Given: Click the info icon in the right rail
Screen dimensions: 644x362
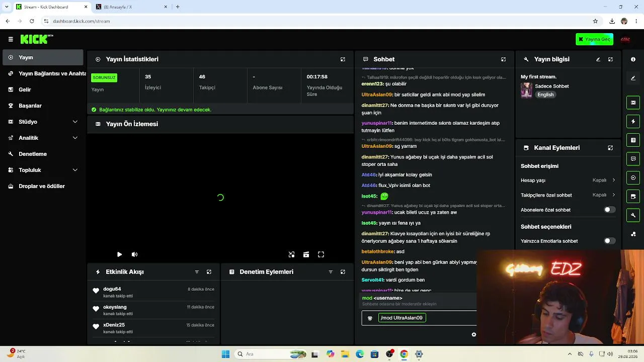Looking at the screenshot, I should 633,59.
